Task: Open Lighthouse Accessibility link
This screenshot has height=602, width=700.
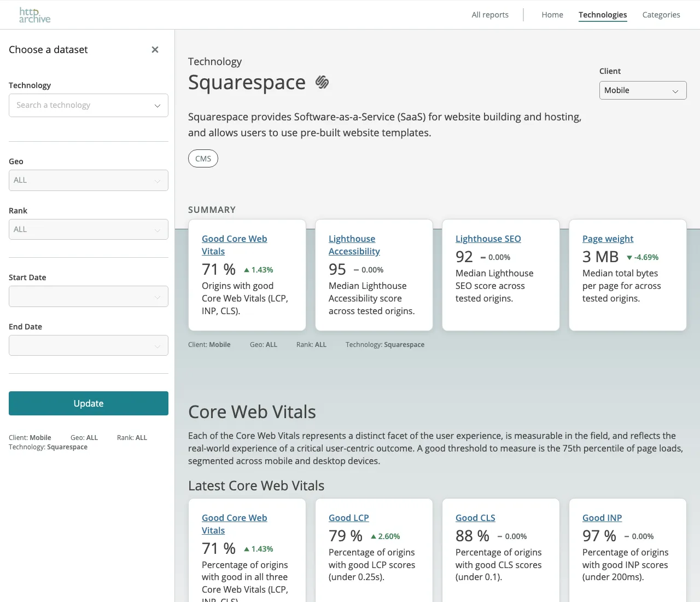Action: (354, 245)
